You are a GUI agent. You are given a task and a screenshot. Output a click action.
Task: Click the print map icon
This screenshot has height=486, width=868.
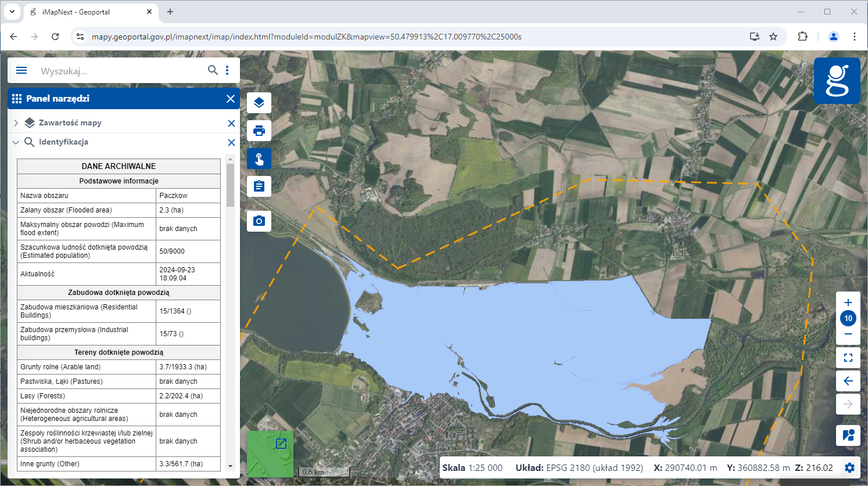259,131
